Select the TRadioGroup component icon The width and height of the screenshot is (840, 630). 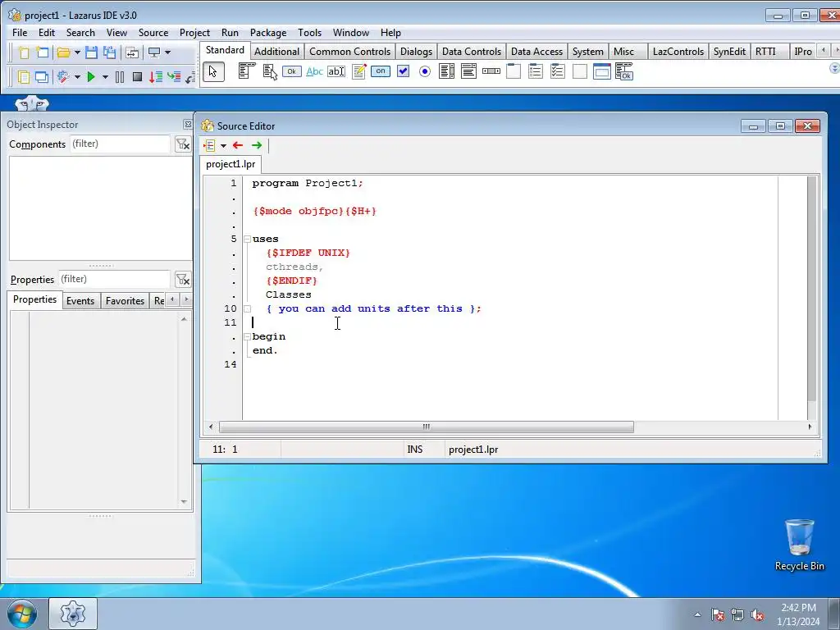536,71
